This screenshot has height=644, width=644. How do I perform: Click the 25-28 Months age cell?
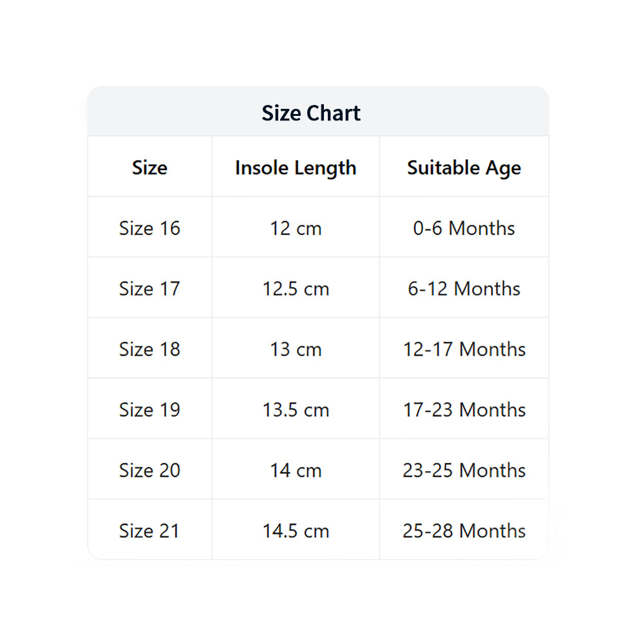point(464,530)
